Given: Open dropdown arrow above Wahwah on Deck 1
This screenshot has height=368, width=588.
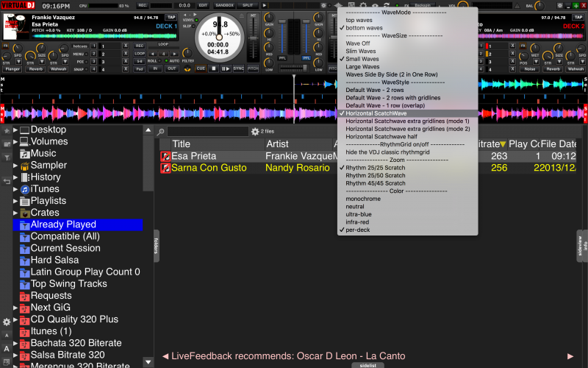Looking at the screenshot, I should tap(65, 61).
